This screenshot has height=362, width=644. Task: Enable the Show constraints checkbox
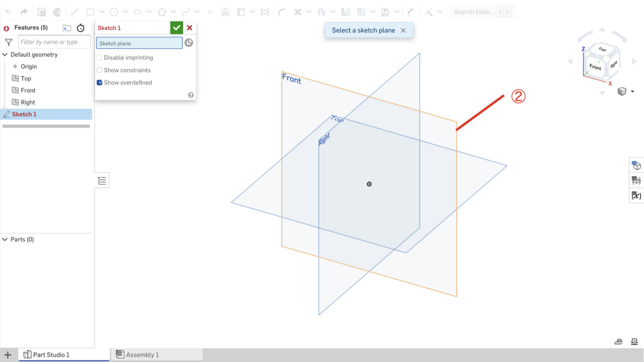99,70
